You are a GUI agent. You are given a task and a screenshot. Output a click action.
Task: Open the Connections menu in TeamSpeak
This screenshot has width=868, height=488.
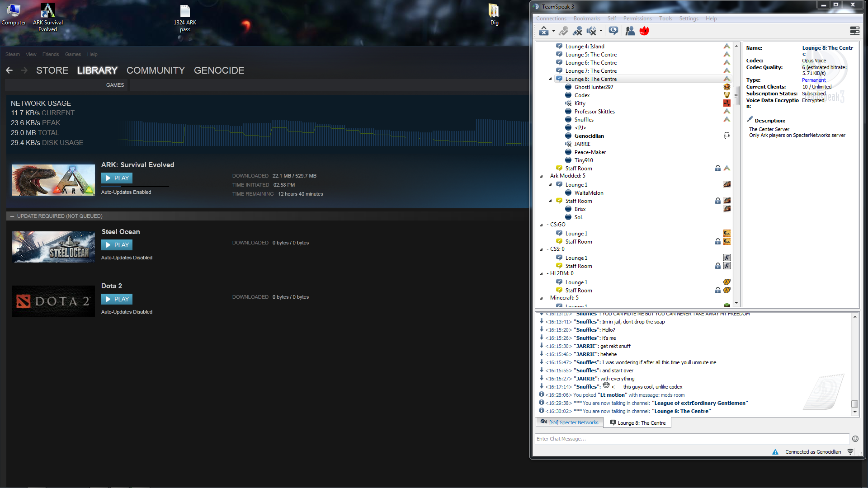[x=551, y=19]
